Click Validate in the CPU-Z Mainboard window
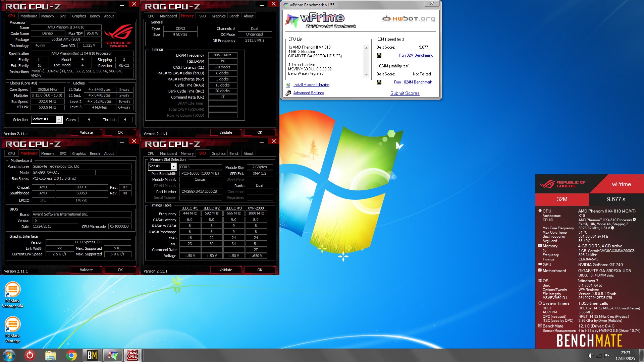Screen dimensions: 644x362 tap(86, 270)
